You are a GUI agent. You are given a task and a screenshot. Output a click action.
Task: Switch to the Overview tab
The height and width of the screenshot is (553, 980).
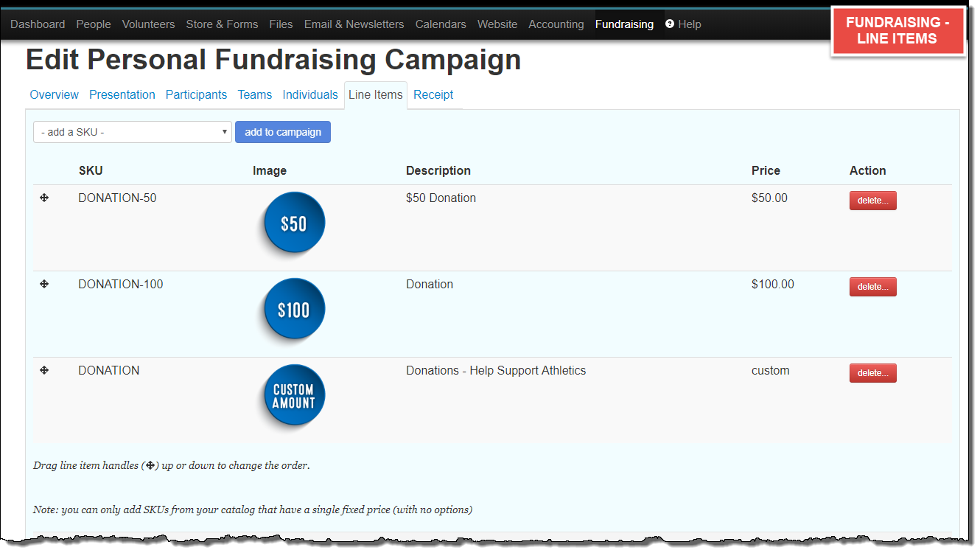[55, 94]
